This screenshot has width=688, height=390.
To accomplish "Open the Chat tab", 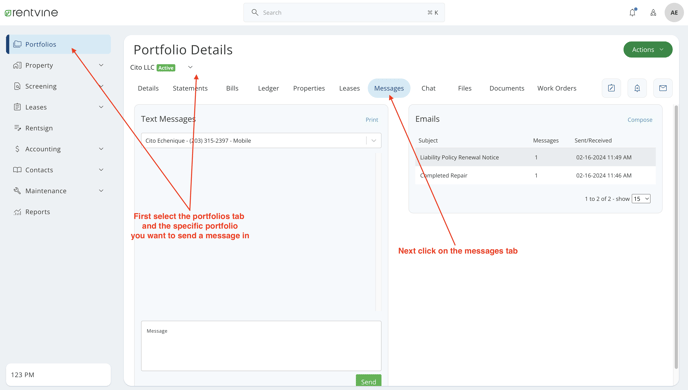I will tap(428, 88).
